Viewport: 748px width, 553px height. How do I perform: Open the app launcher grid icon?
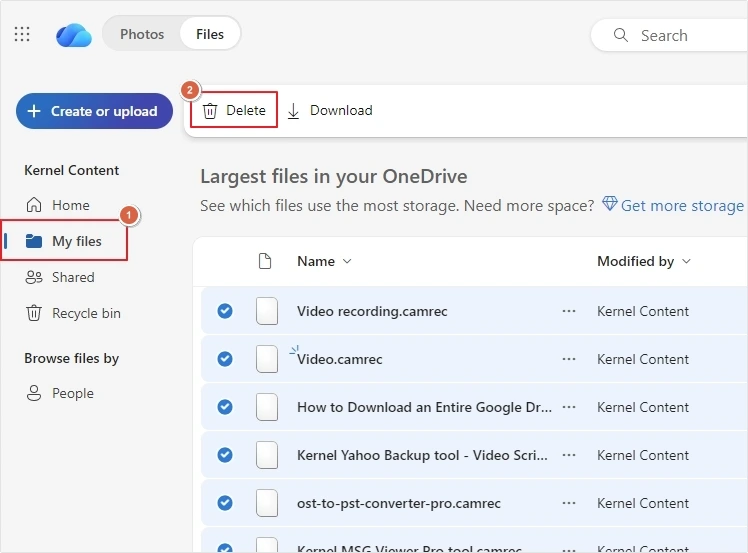[22, 34]
